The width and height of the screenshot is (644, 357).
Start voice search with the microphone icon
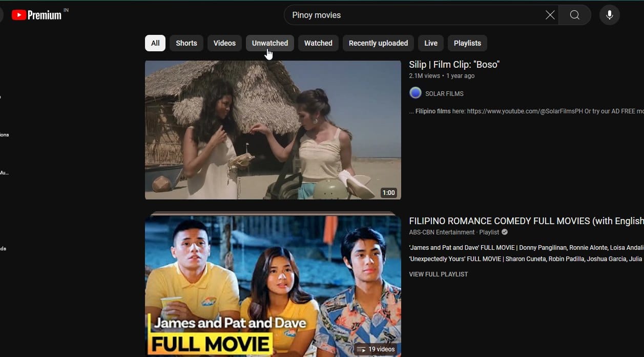(x=610, y=15)
